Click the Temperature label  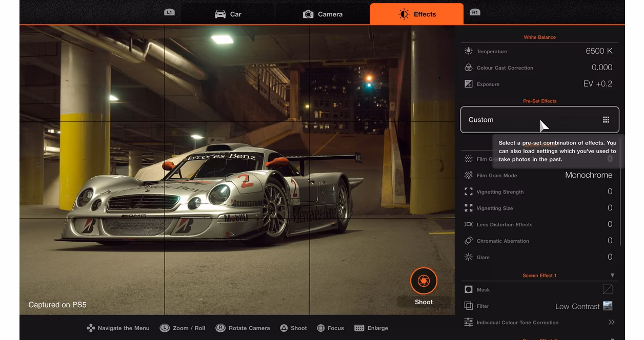pyautogui.click(x=492, y=52)
